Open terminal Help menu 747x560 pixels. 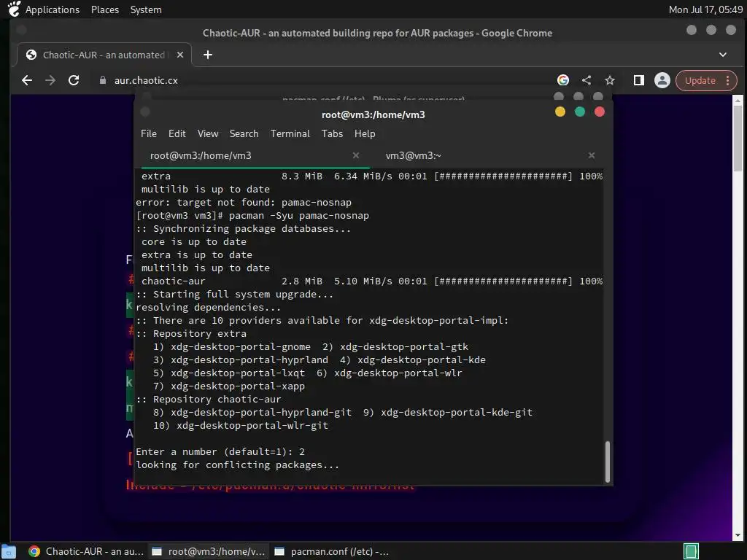[x=365, y=134]
